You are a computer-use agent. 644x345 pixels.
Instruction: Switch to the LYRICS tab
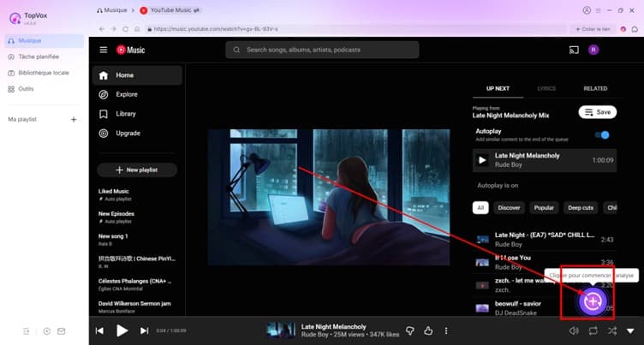click(x=546, y=89)
